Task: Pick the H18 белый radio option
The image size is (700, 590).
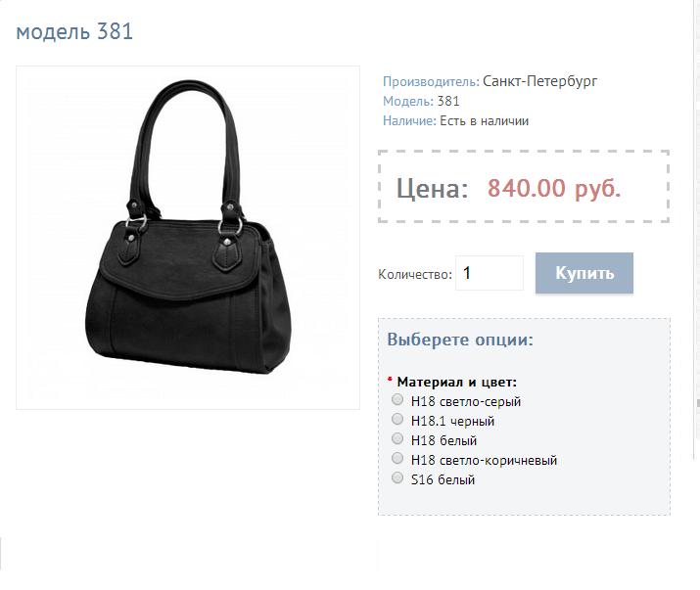Action: [397, 438]
